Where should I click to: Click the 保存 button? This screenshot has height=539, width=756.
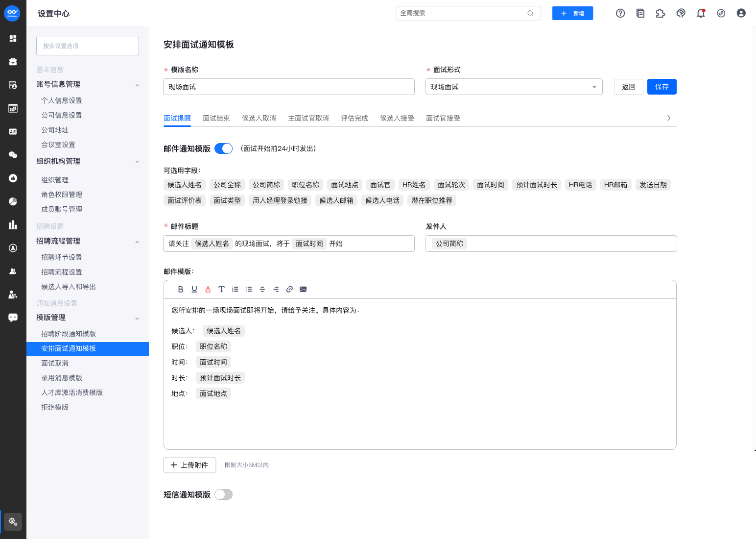(x=661, y=87)
